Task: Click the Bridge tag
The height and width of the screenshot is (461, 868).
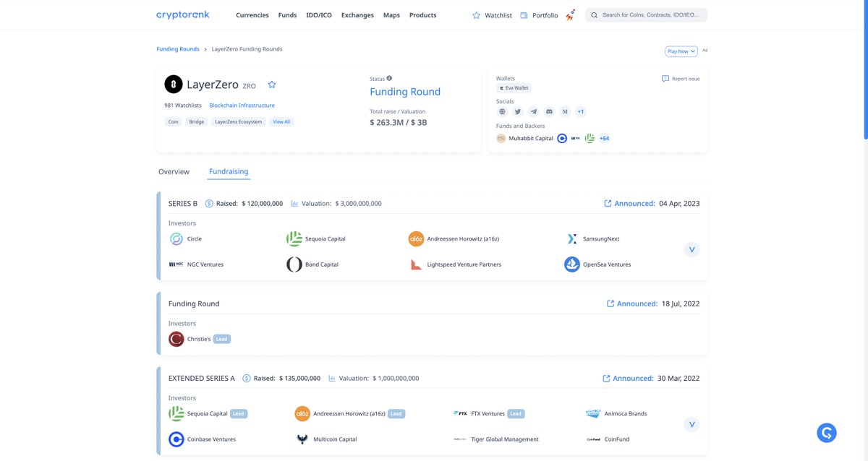Action: [197, 121]
